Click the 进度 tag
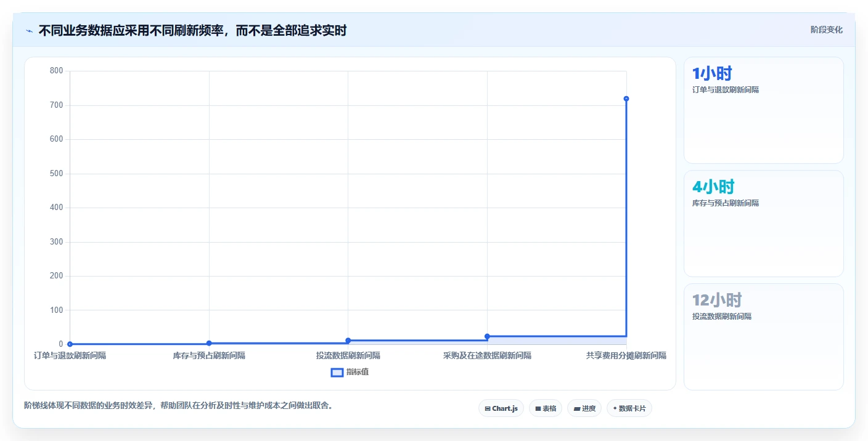The image size is (868, 441). [584, 408]
